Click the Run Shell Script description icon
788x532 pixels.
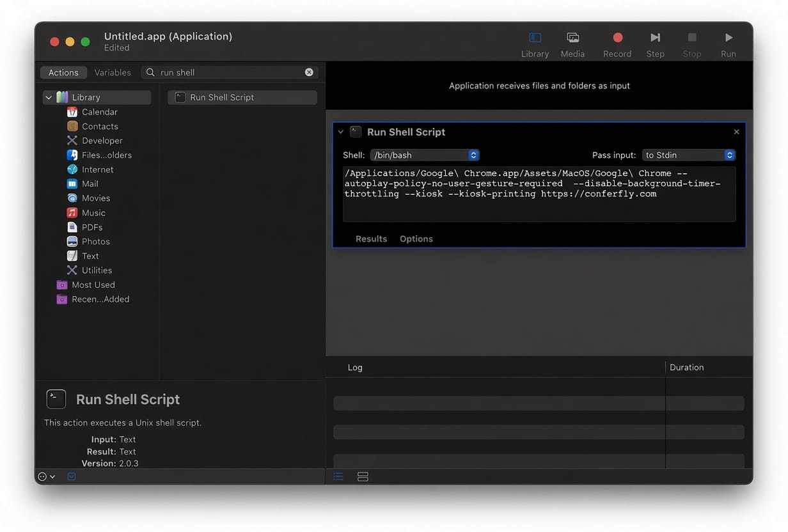(56, 399)
